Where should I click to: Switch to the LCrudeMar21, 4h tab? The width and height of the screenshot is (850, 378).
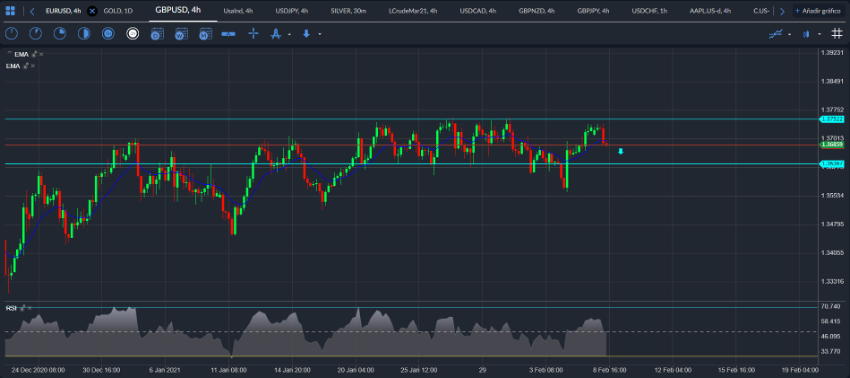[414, 11]
